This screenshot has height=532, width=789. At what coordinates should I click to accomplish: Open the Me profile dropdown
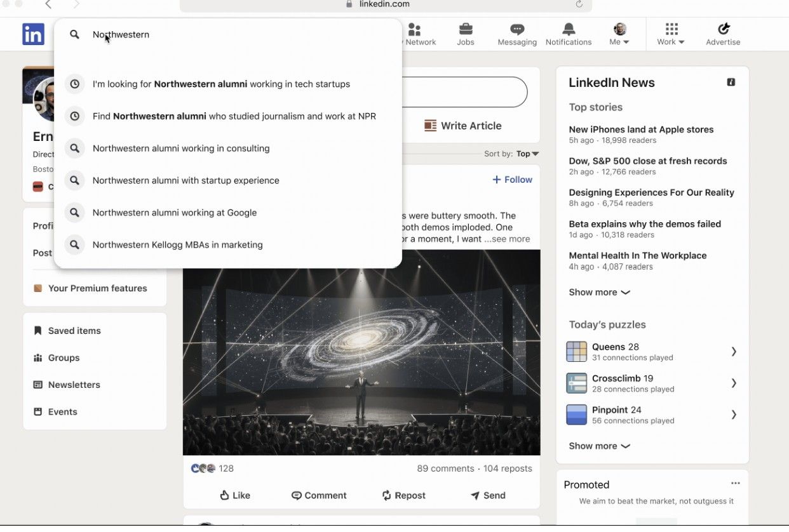pyautogui.click(x=619, y=34)
